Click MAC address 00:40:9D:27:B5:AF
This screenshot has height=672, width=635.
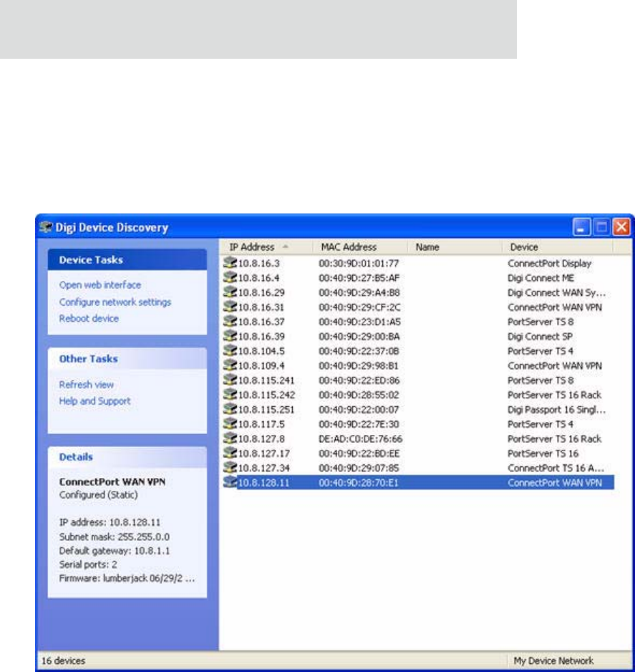click(359, 278)
